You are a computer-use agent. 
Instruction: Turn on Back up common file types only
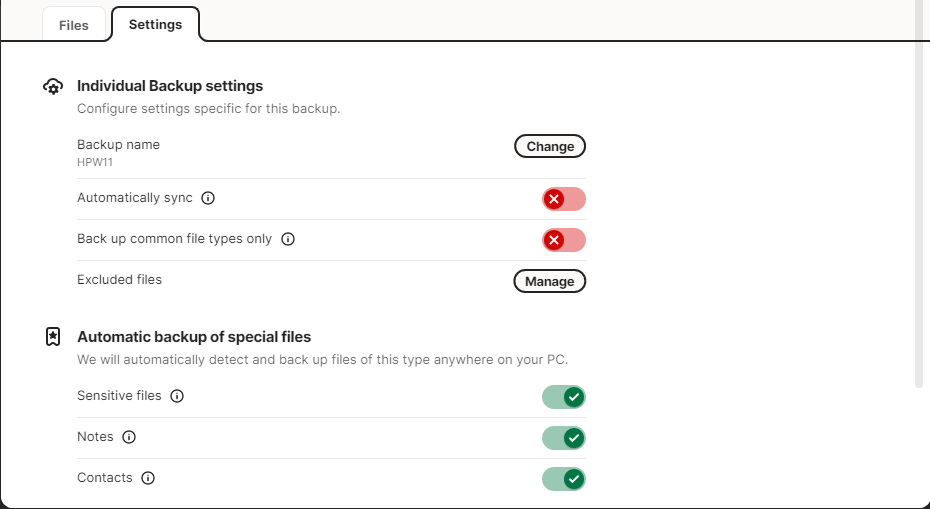(x=563, y=240)
